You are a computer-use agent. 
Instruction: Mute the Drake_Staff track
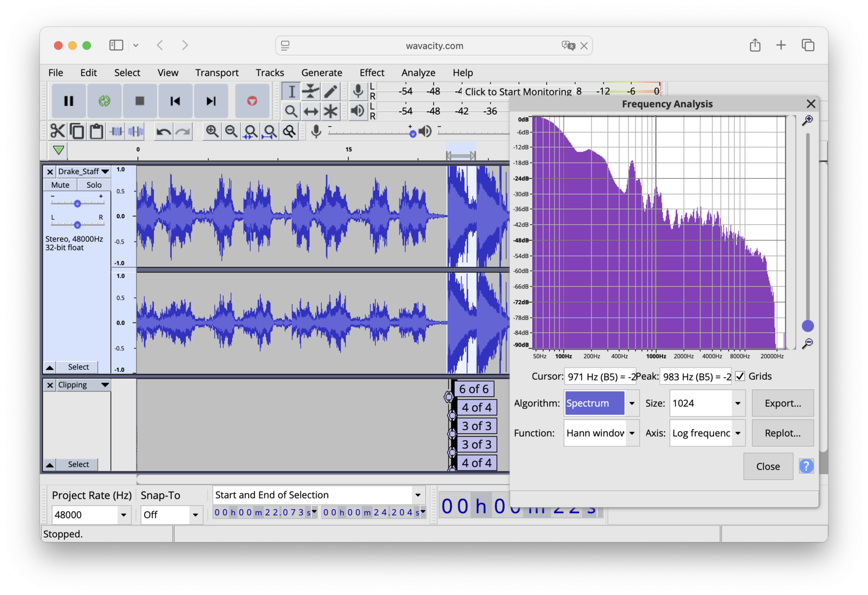(x=60, y=185)
